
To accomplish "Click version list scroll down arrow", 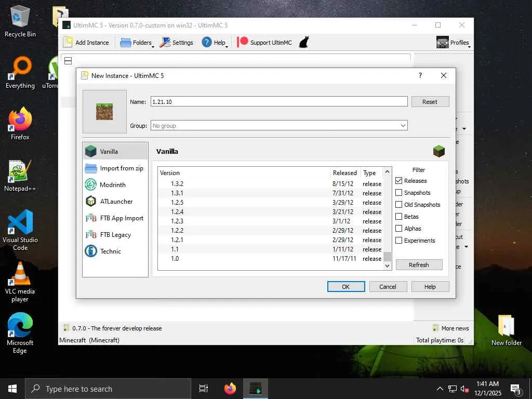I will (x=387, y=265).
